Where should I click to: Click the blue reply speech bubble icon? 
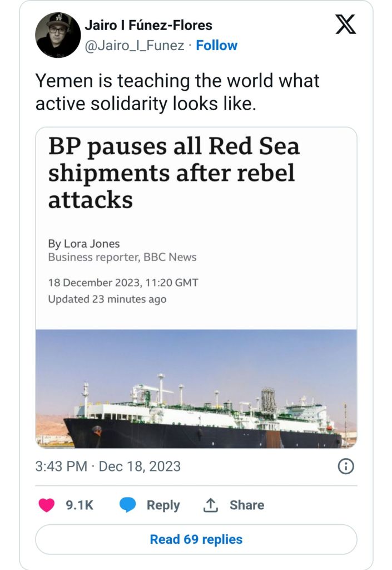click(x=128, y=505)
